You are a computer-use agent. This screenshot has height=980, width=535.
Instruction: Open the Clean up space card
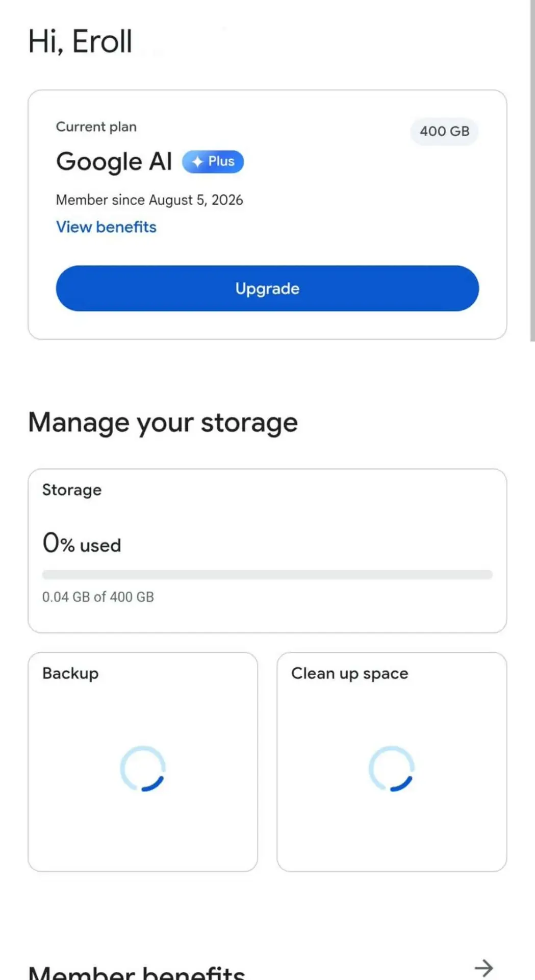click(392, 762)
